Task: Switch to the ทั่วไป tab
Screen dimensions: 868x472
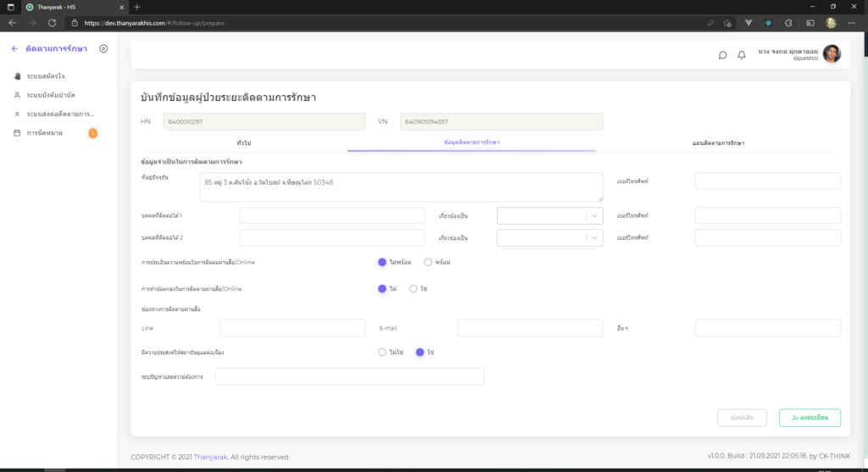Action: [x=243, y=142]
